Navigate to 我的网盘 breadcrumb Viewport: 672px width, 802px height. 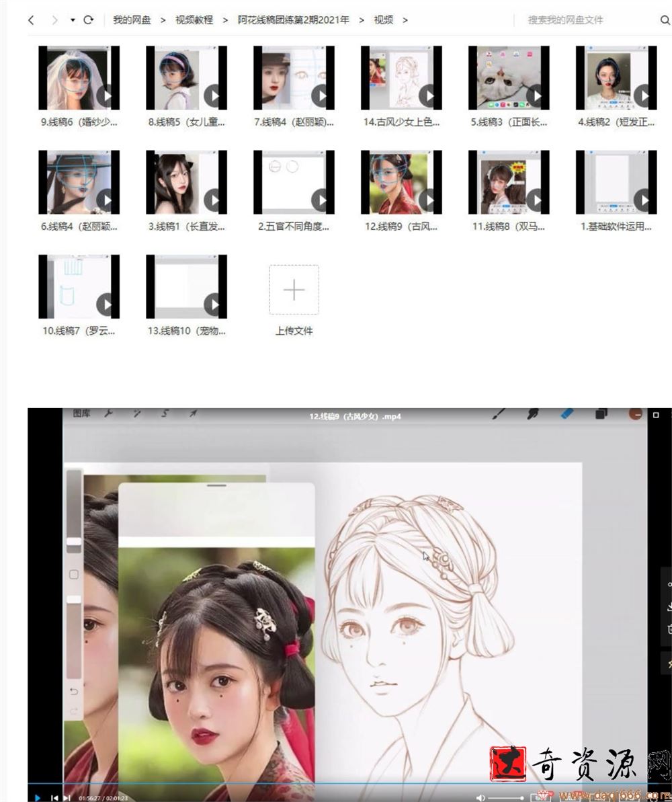pyautogui.click(x=132, y=20)
